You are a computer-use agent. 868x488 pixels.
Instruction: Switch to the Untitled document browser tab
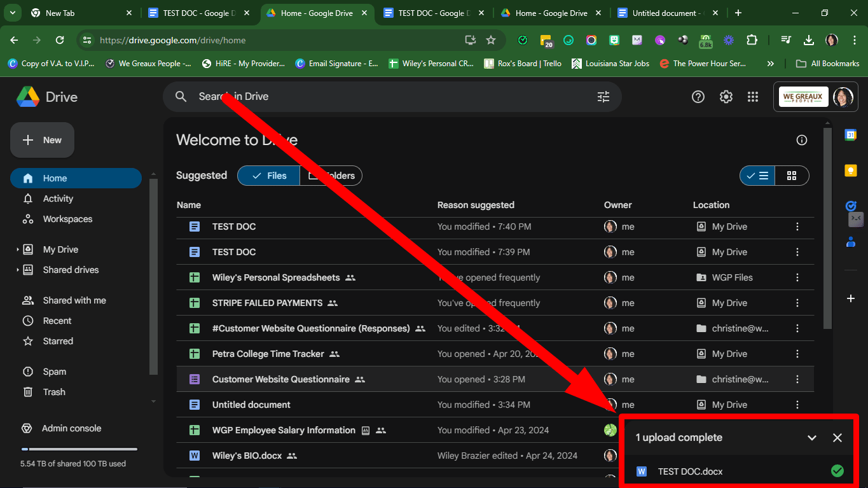coord(661,11)
